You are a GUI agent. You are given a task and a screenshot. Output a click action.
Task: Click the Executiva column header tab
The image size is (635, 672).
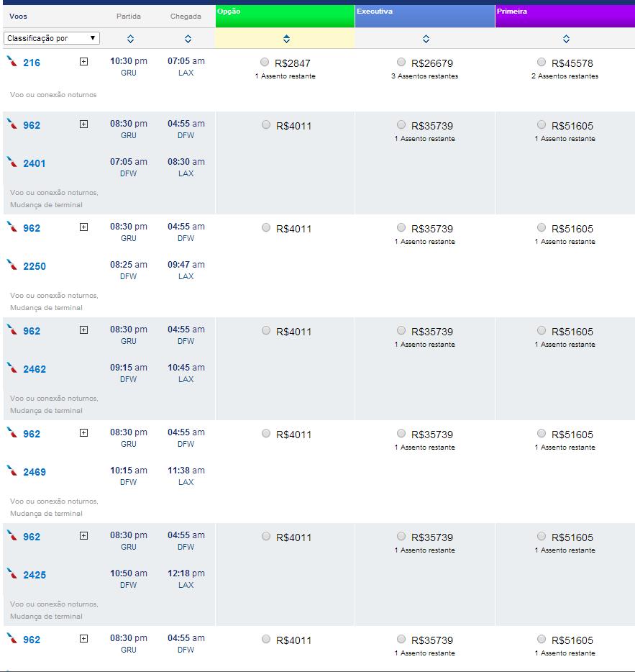tap(424, 16)
